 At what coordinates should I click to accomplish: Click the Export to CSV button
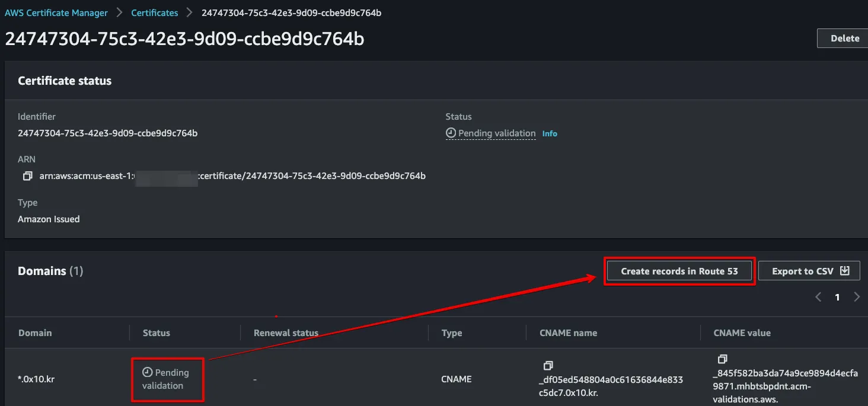click(x=809, y=271)
